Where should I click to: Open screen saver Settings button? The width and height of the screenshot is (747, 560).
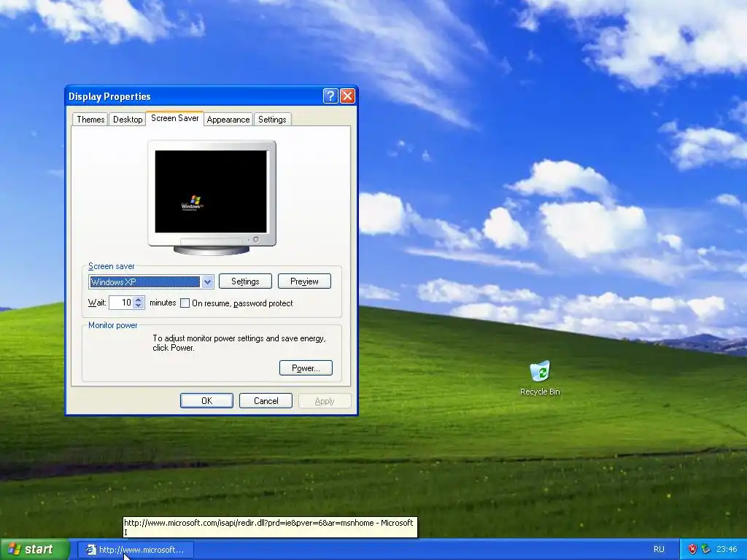point(245,281)
